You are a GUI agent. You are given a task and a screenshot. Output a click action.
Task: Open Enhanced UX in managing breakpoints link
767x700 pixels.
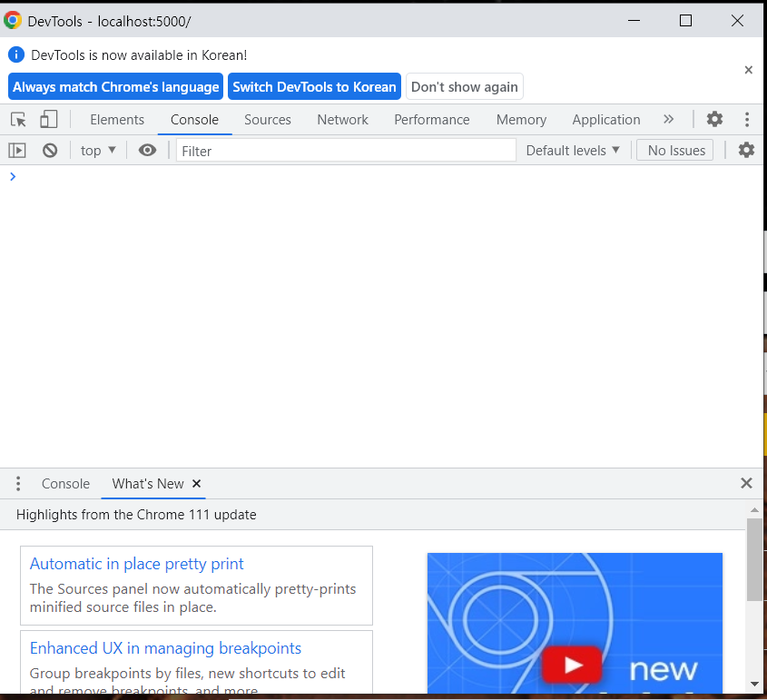pos(165,648)
